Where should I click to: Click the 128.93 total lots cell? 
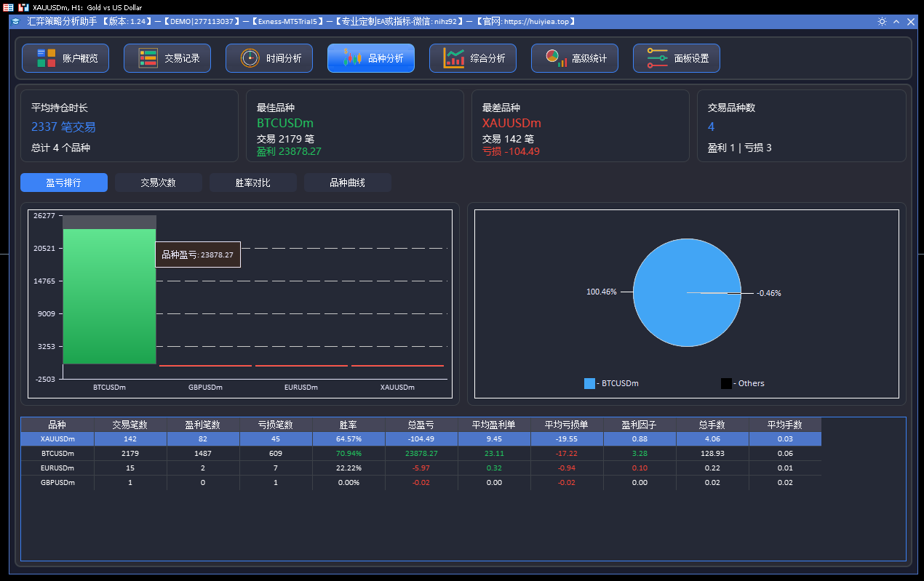tap(712, 453)
